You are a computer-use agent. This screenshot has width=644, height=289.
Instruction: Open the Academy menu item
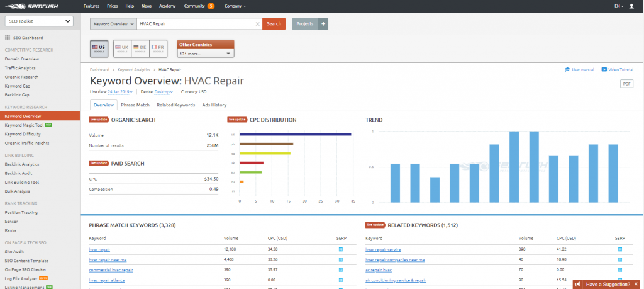point(167,6)
